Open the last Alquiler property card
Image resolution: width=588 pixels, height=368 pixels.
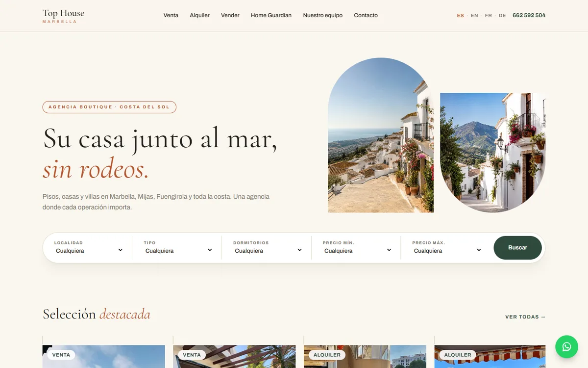coord(490,356)
